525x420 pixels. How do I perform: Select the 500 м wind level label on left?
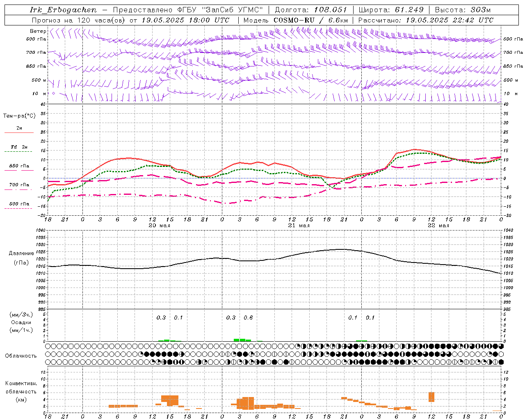(39, 80)
